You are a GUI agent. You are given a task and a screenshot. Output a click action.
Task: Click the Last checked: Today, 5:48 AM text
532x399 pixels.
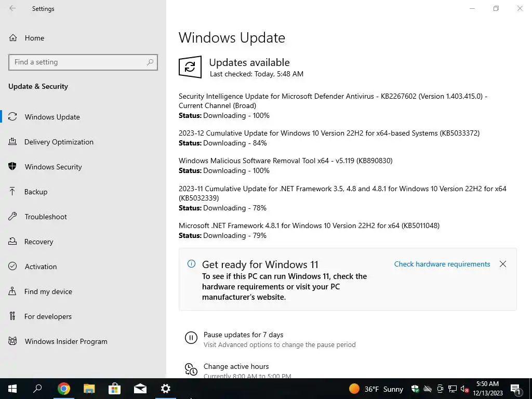coord(257,74)
